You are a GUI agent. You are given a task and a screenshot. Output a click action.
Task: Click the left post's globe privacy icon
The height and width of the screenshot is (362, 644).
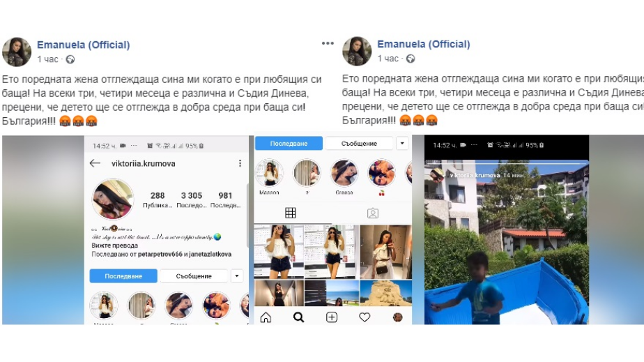point(70,59)
